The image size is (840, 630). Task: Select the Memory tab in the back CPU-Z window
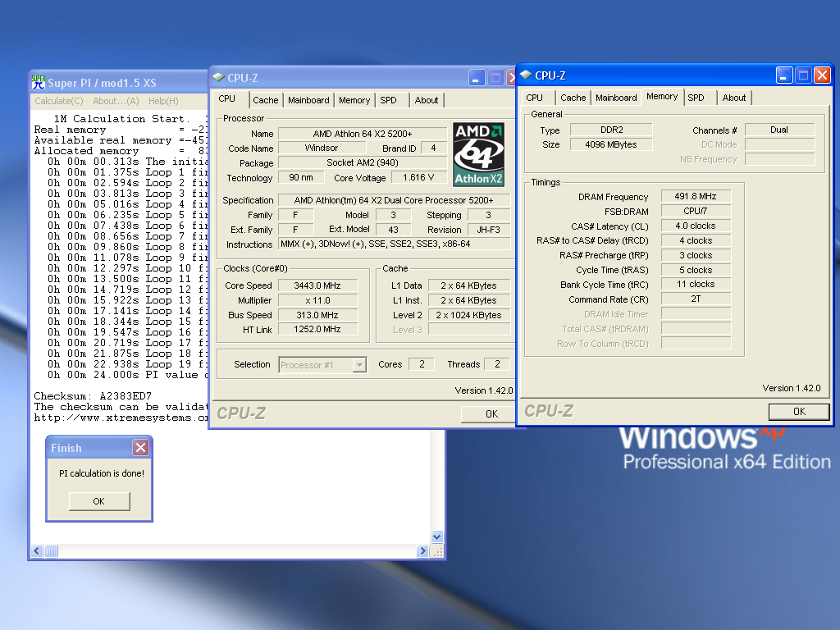tap(354, 100)
